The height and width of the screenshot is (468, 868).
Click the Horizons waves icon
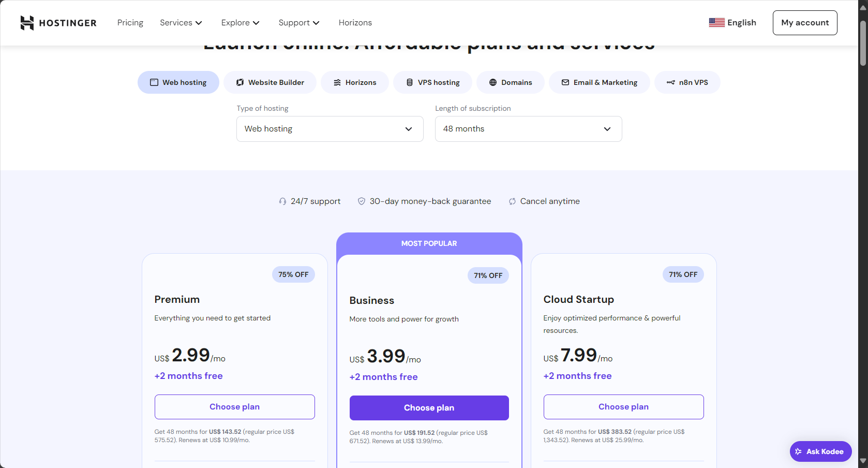(337, 82)
